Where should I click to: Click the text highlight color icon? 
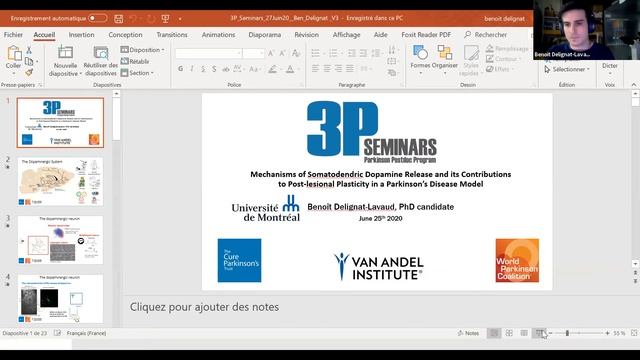273,69
